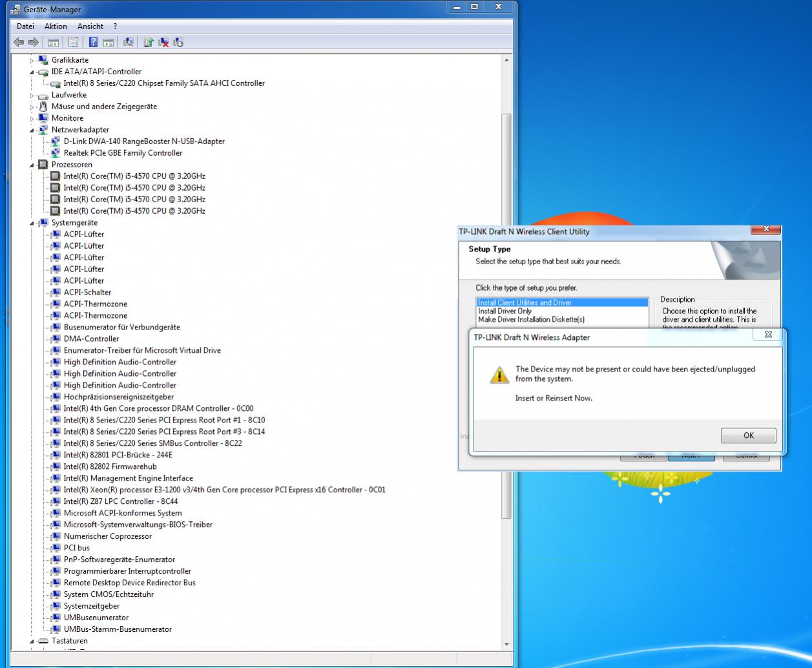Image resolution: width=812 pixels, height=668 pixels.
Task: Click the Geräte-Manager title bar icon
Action: [16, 9]
